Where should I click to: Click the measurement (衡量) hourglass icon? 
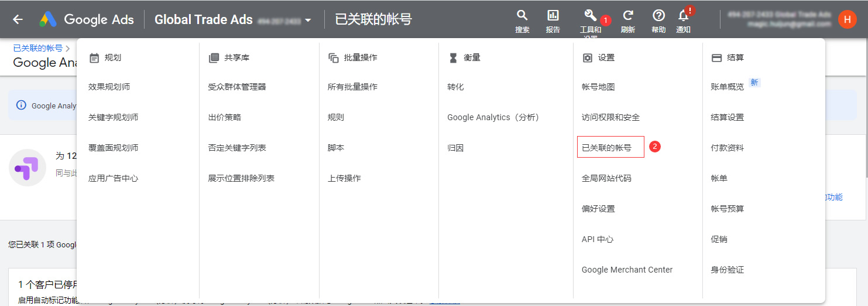pos(453,58)
